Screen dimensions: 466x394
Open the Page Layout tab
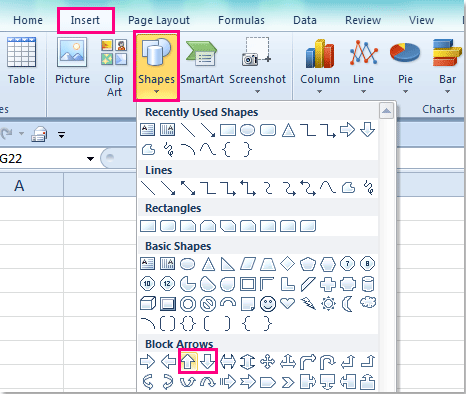(x=159, y=20)
